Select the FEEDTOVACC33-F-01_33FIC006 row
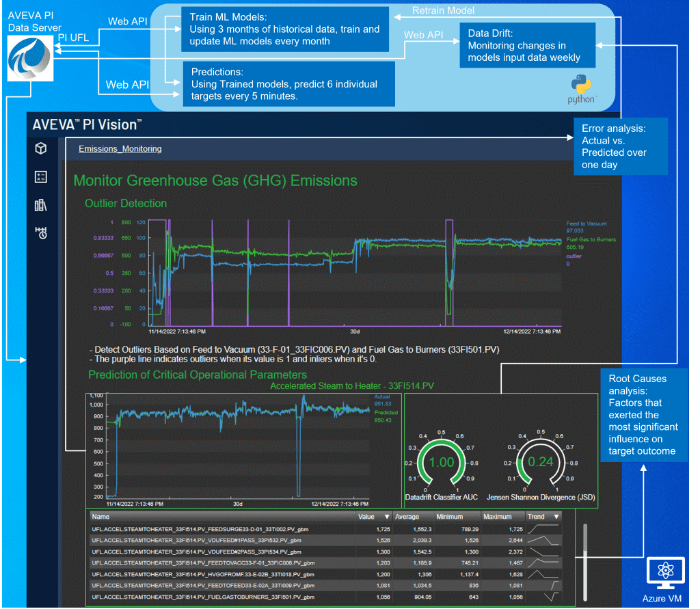The width and height of the screenshot is (700, 609). pos(325,563)
